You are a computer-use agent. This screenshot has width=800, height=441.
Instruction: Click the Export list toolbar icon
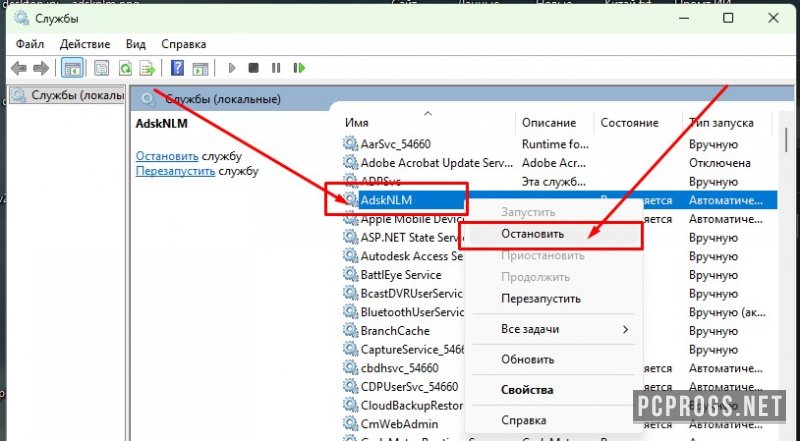(147, 68)
